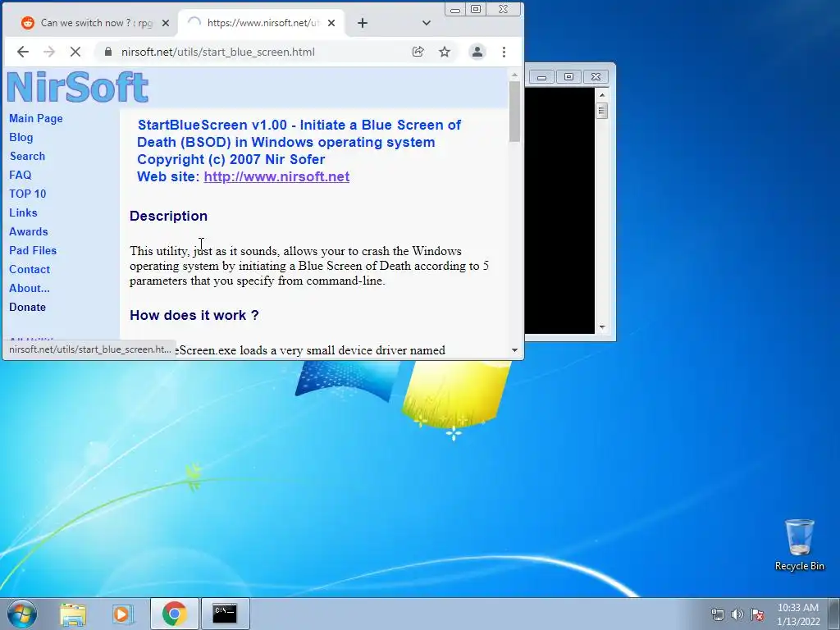Click the page scrollbar down arrow
Screen dimensions: 840x630
pyautogui.click(x=515, y=350)
